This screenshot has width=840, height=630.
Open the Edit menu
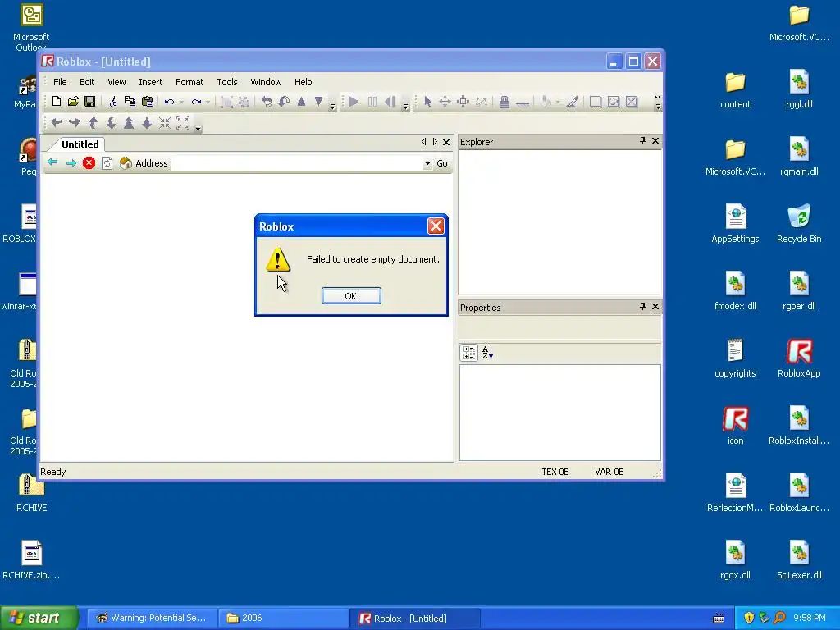point(87,82)
